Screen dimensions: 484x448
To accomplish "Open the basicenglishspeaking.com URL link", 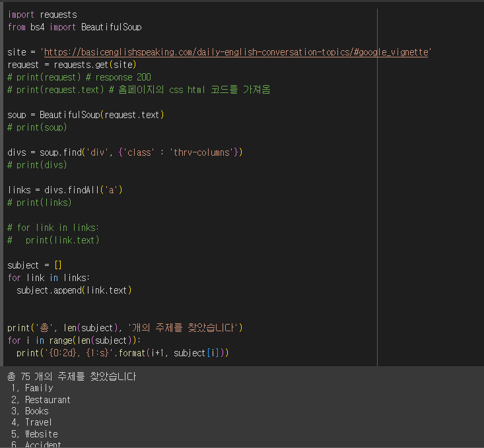I will click(x=236, y=52).
